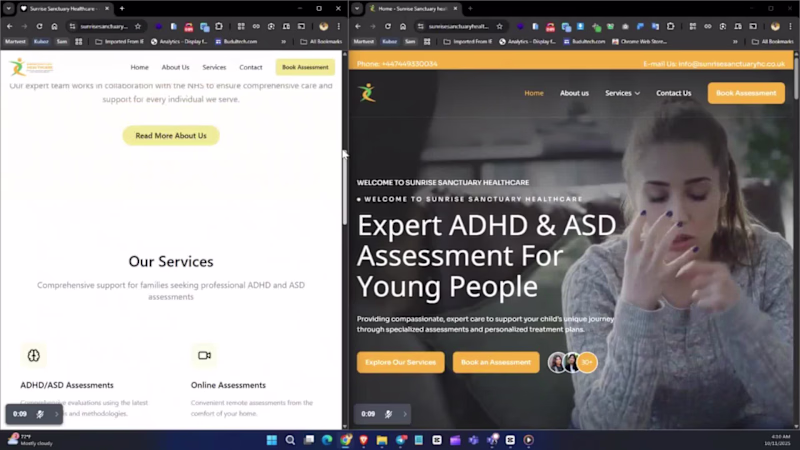Open new tab in left browser window
800x450 pixels.
click(x=122, y=9)
